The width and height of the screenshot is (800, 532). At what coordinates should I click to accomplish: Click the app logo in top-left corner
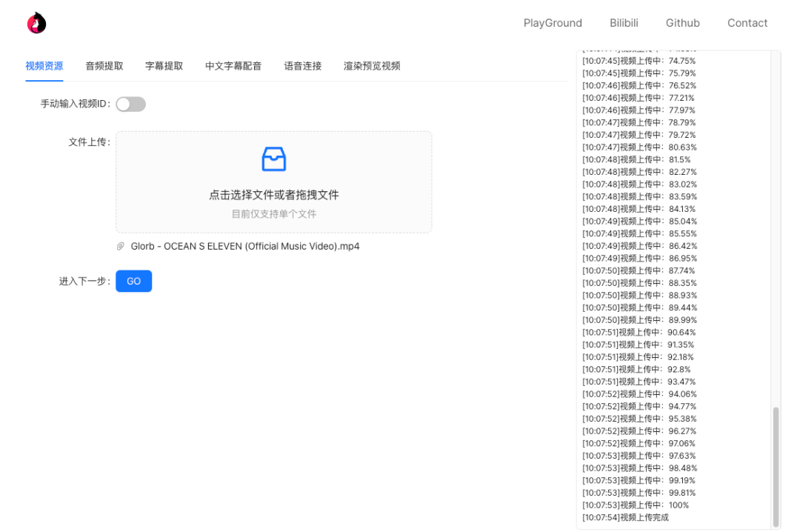[x=35, y=22]
